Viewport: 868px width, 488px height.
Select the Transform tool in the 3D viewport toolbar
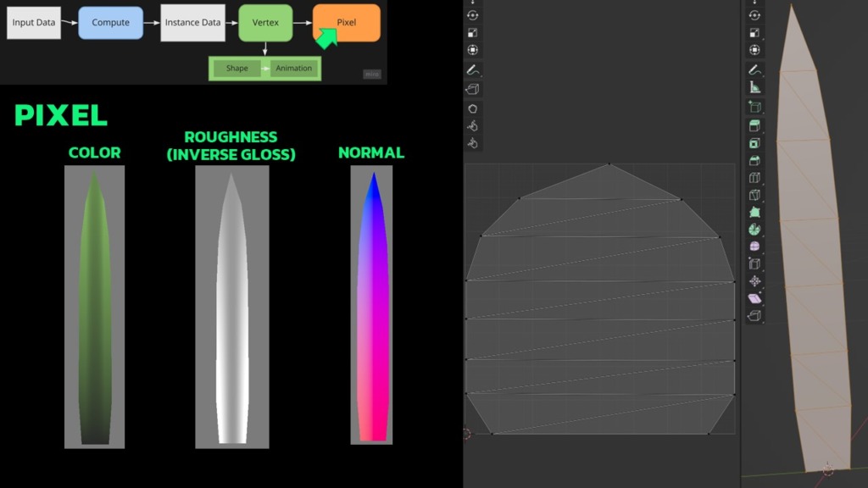[754, 51]
